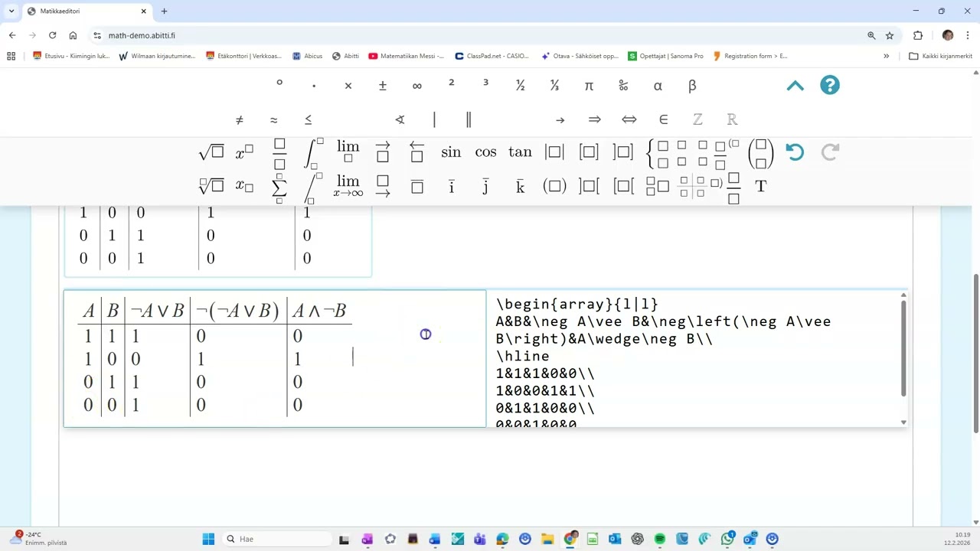Insert the not-equal sign

(239, 119)
